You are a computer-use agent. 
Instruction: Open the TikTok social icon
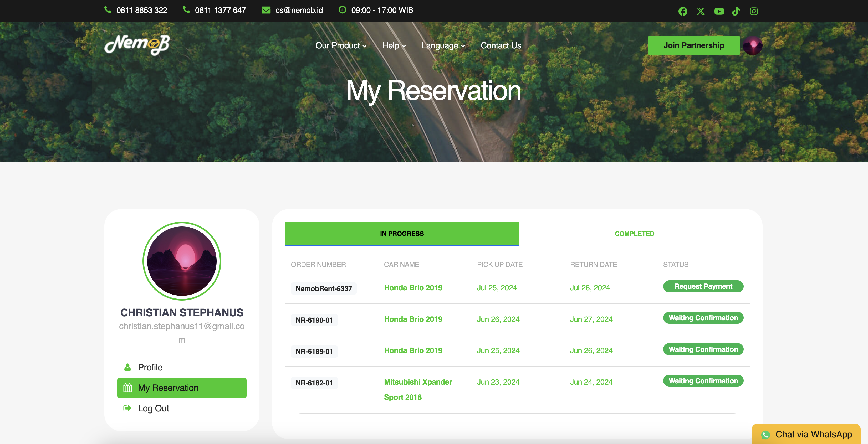[x=736, y=11]
